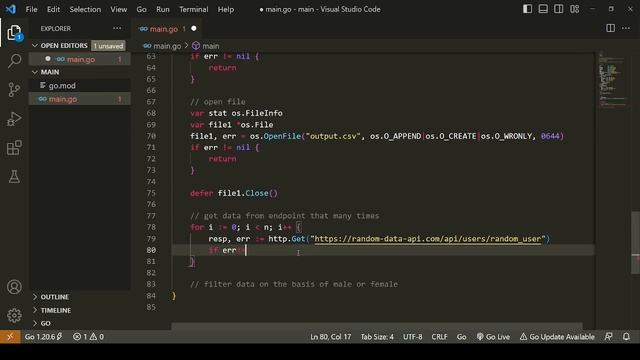Viewport: 640px width, 360px height.
Task: Open the Search view
Action: 14,61
